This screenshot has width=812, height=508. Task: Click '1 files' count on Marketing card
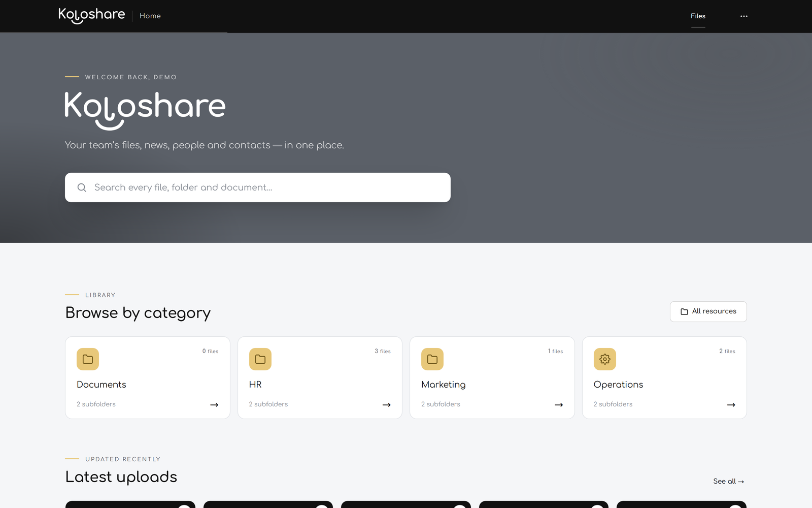(x=555, y=351)
